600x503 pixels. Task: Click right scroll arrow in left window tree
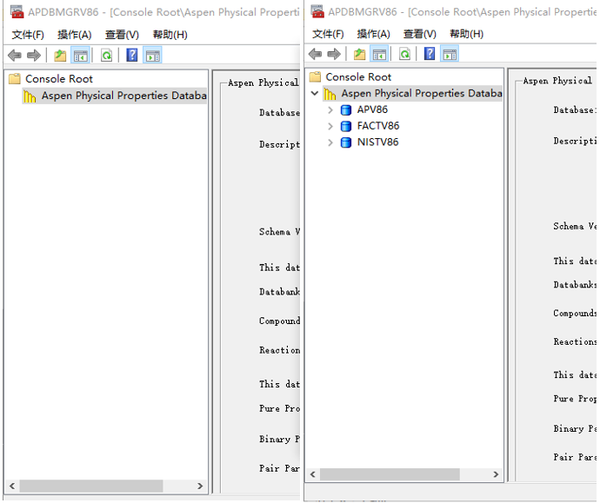[200, 486]
